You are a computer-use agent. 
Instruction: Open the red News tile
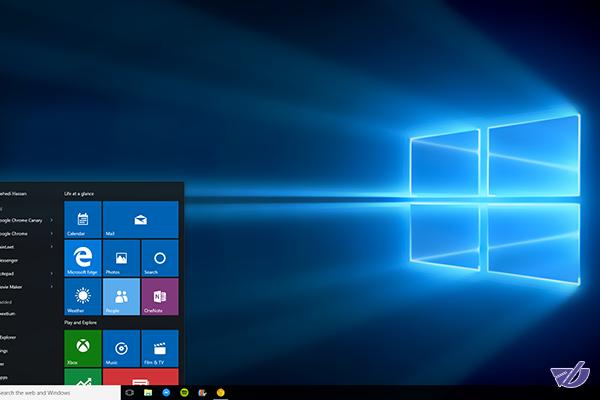tap(140, 377)
